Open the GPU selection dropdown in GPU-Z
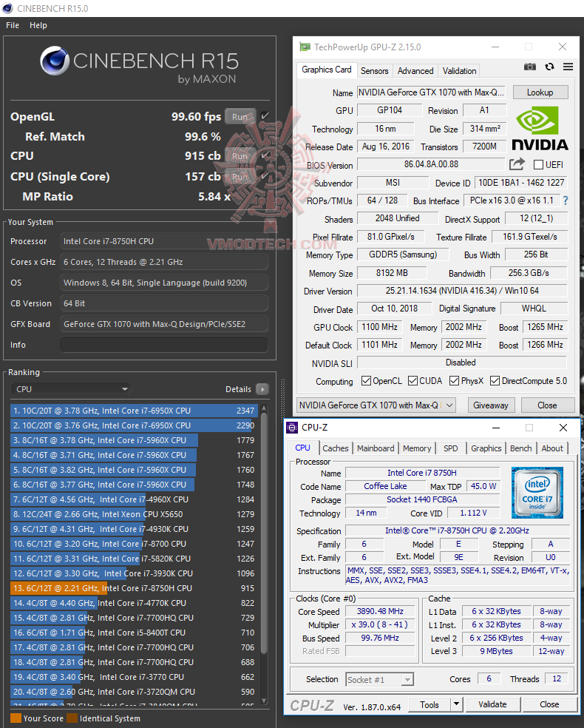The height and width of the screenshot is (728, 584). (x=376, y=405)
